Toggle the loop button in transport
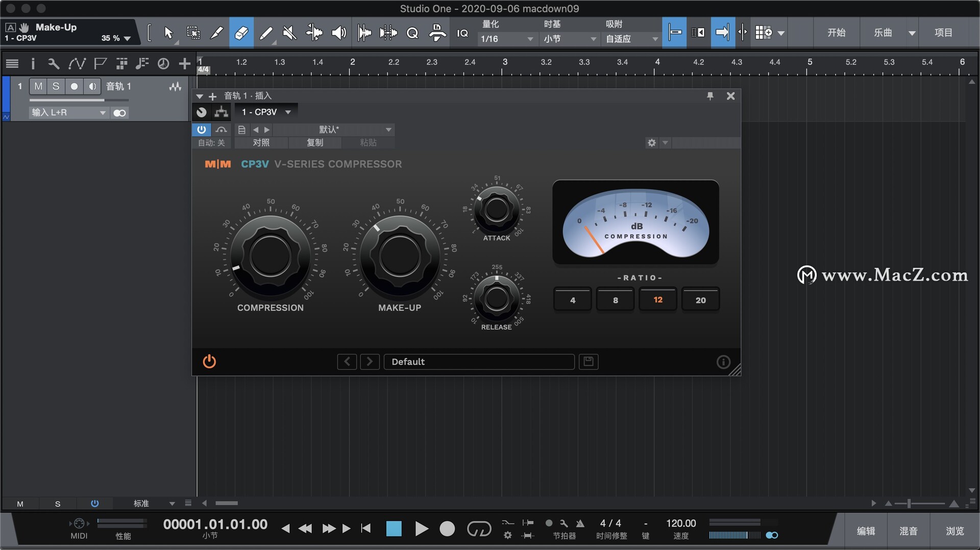980x550 pixels. click(x=479, y=529)
